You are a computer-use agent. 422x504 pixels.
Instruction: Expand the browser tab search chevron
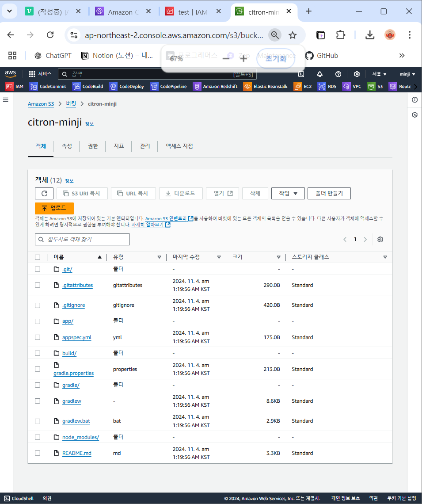[x=9, y=11]
